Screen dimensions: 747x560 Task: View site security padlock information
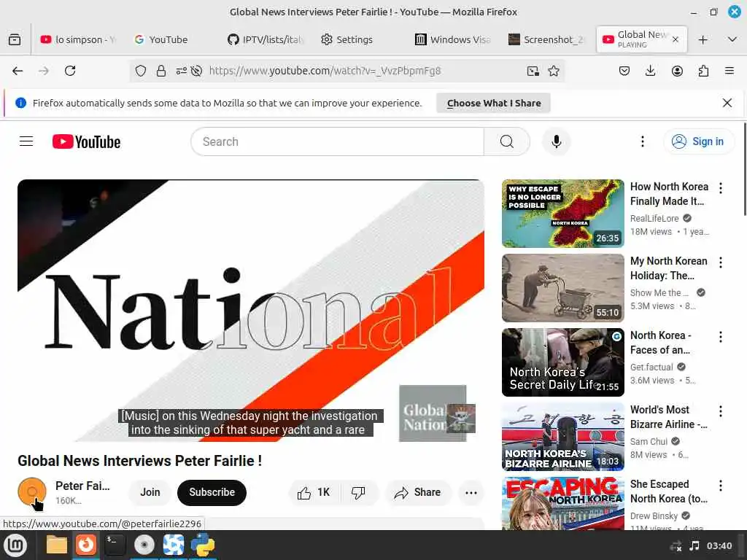pyautogui.click(x=161, y=71)
